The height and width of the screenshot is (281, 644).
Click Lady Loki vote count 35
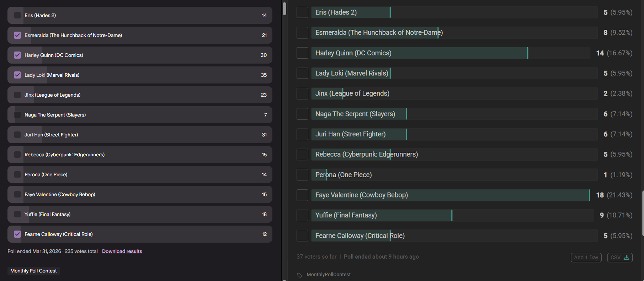264,75
